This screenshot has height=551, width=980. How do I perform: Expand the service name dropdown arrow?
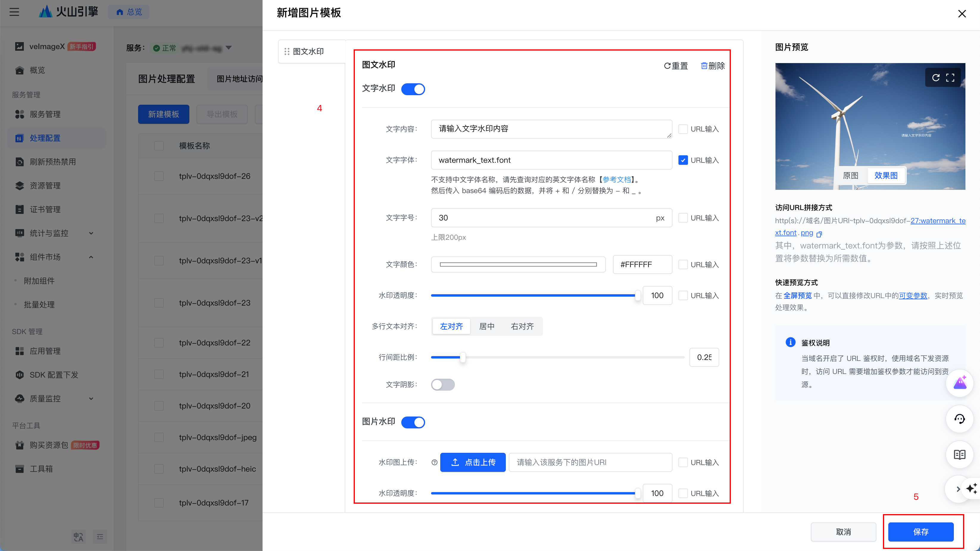click(x=229, y=48)
